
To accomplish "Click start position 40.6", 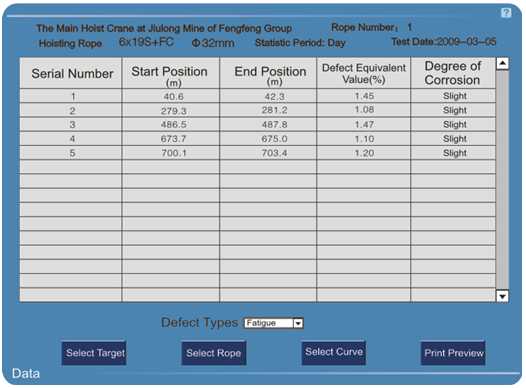I will tap(173, 97).
